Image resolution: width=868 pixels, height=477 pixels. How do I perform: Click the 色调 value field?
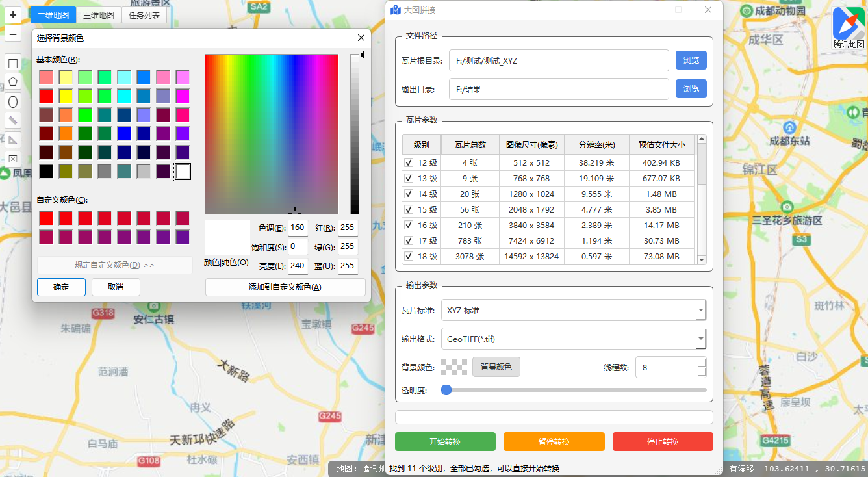[298, 228]
